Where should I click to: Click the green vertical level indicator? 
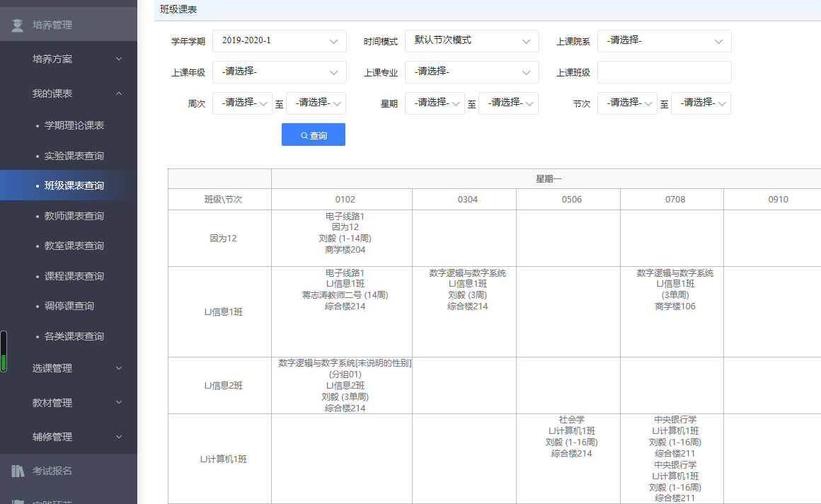[x=4, y=352]
